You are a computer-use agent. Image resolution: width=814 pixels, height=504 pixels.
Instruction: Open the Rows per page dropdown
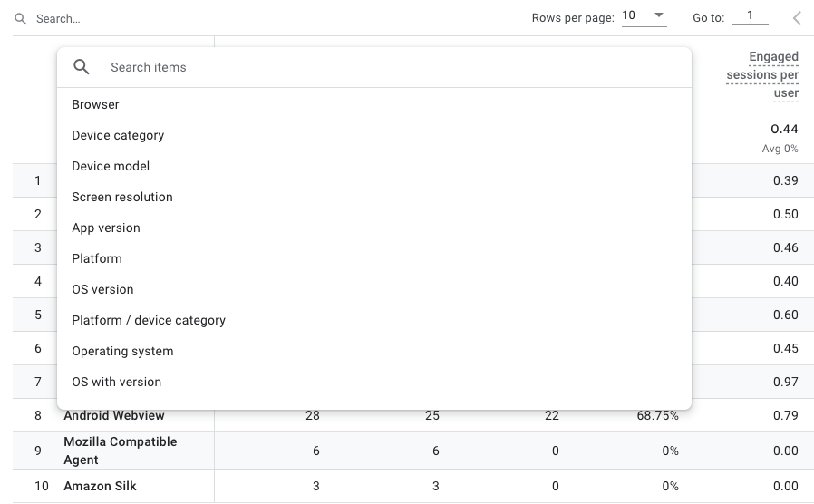coord(644,16)
